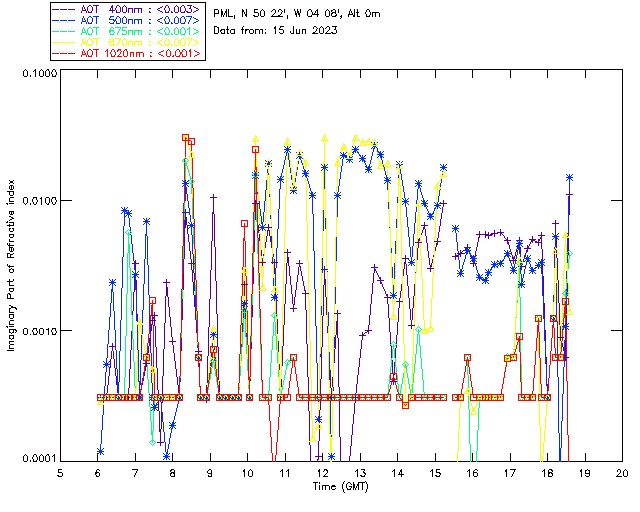
Task: Click the x-axis tick label 11
Action: pyautogui.click(x=284, y=473)
